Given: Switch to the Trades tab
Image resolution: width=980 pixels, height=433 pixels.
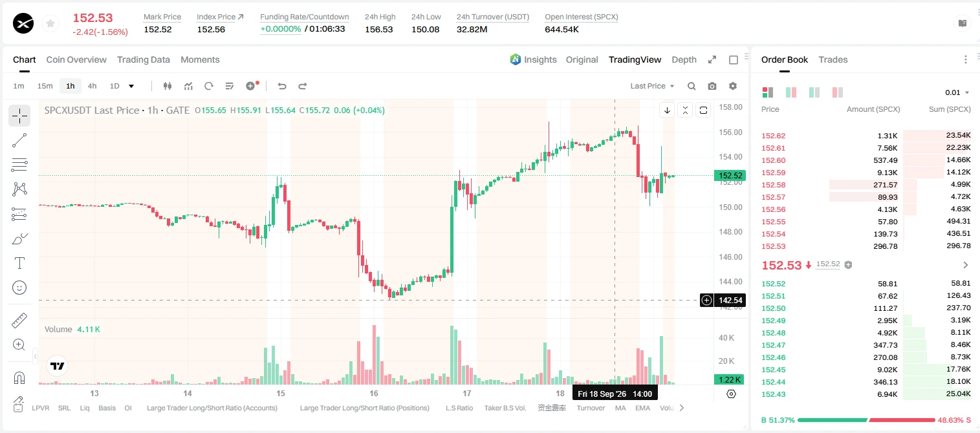Looking at the screenshot, I should [833, 59].
